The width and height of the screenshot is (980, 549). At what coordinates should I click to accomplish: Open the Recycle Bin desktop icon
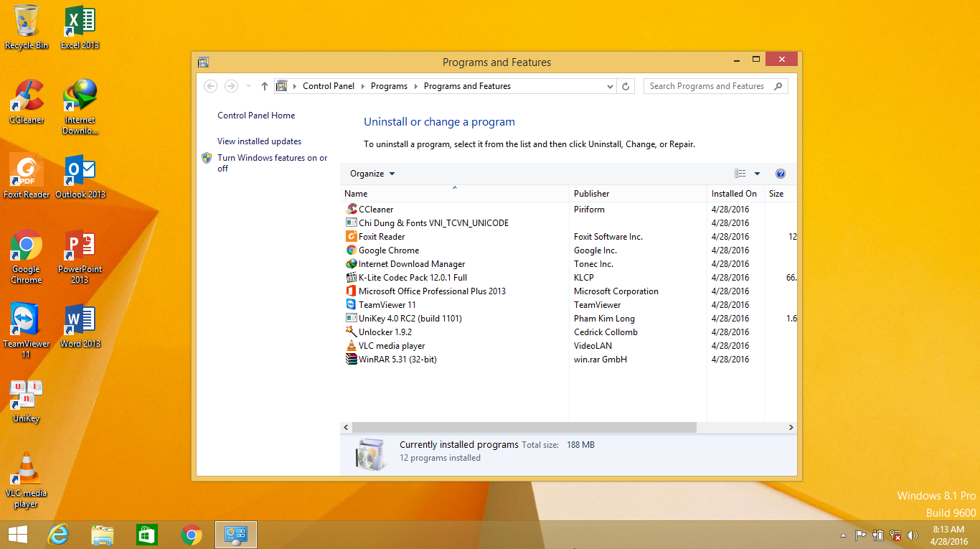point(27,27)
